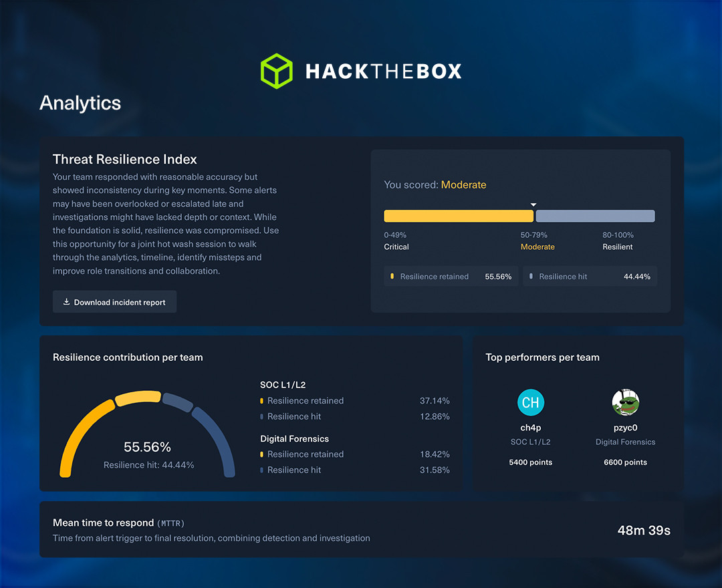The width and height of the screenshot is (722, 588).
Task: Click the 48m 39s MTTR value
Action: (x=643, y=530)
